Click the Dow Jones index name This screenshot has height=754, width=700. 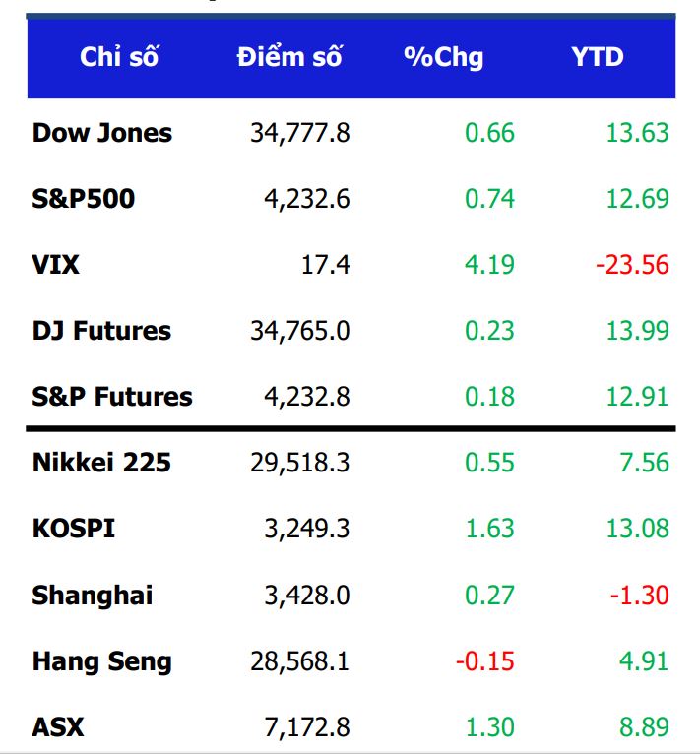point(102,133)
